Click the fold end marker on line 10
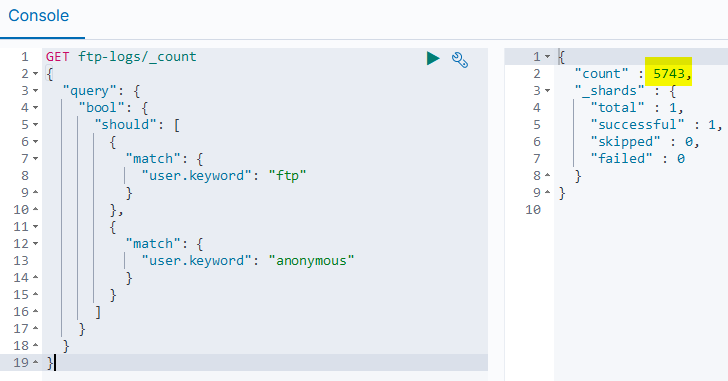The height and width of the screenshot is (381, 728). (x=36, y=210)
